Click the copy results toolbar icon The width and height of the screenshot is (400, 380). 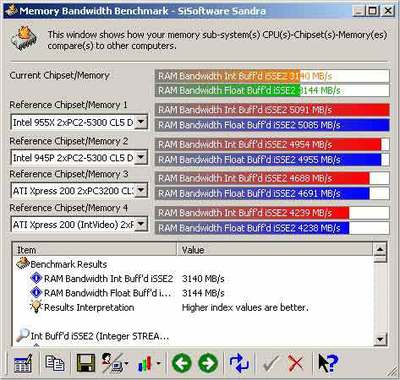55,363
